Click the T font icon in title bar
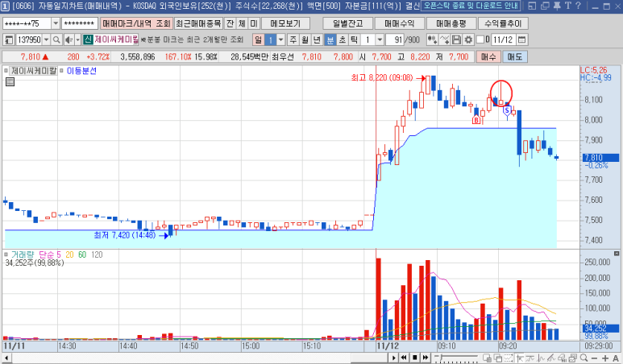 coord(567,6)
